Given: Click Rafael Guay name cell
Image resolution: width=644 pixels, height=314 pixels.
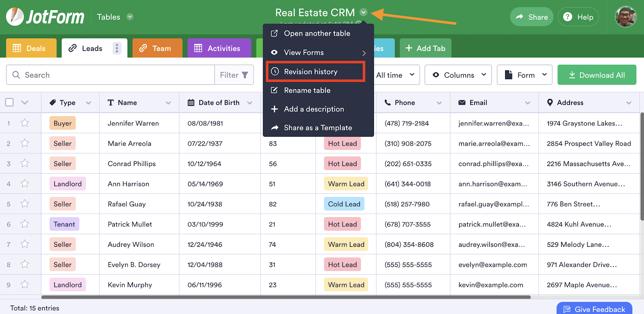Looking at the screenshot, I should click(x=139, y=204).
